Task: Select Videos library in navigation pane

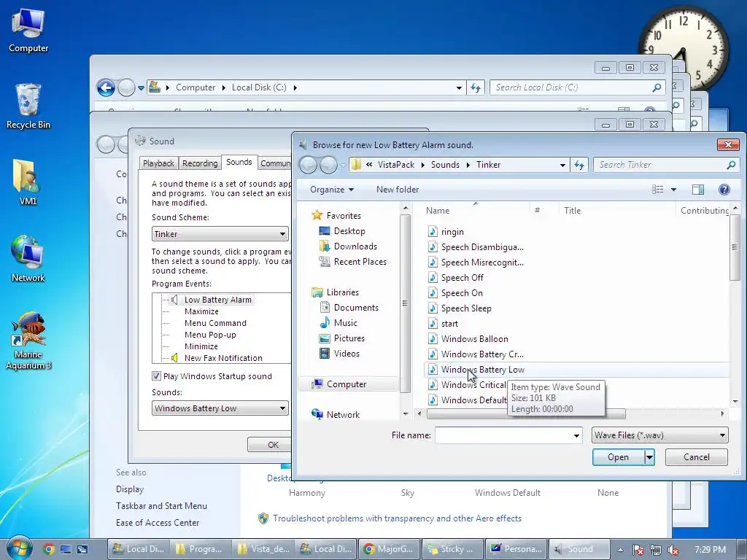Action: [x=347, y=354]
